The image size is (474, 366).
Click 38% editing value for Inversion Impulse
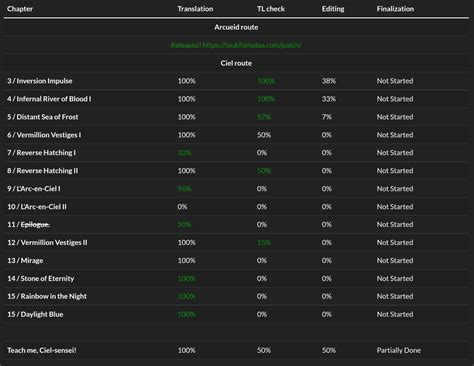[x=329, y=81]
